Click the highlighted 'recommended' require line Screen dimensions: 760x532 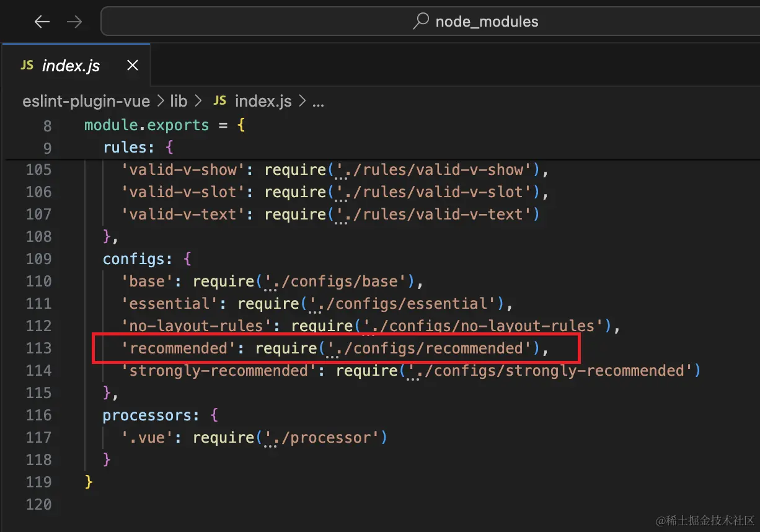click(x=335, y=348)
